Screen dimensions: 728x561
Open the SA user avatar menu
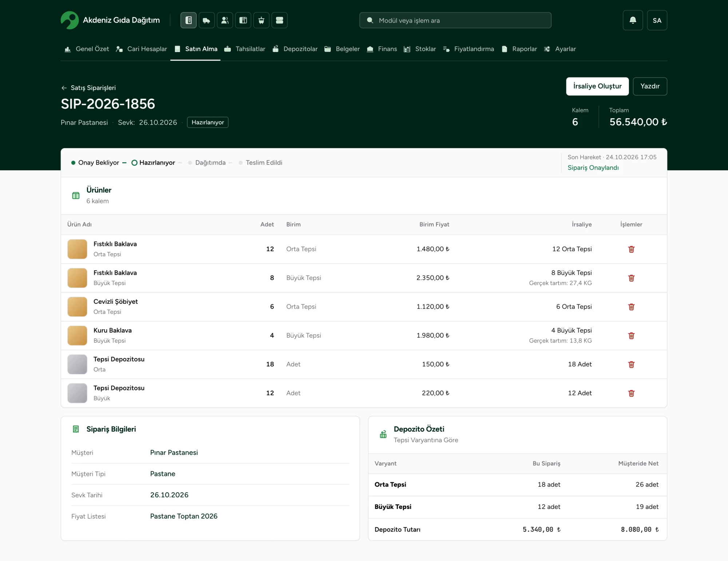[x=657, y=20]
